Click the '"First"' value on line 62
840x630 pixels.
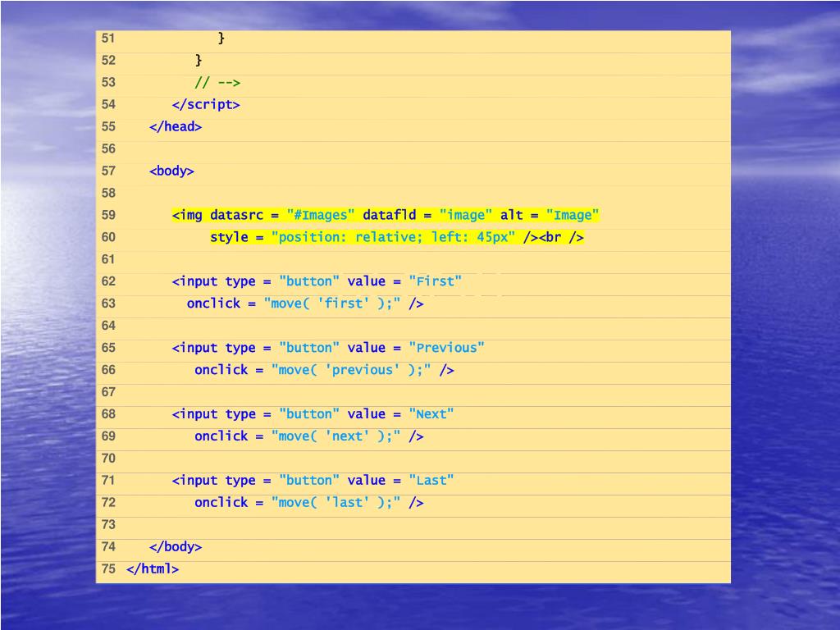click(435, 282)
